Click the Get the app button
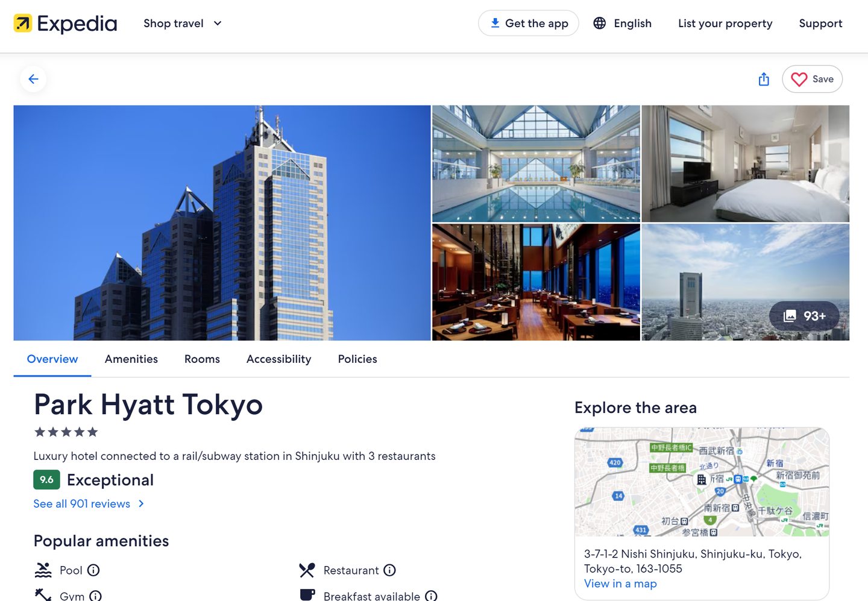Screen dimensions: 868x601 [528, 24]
